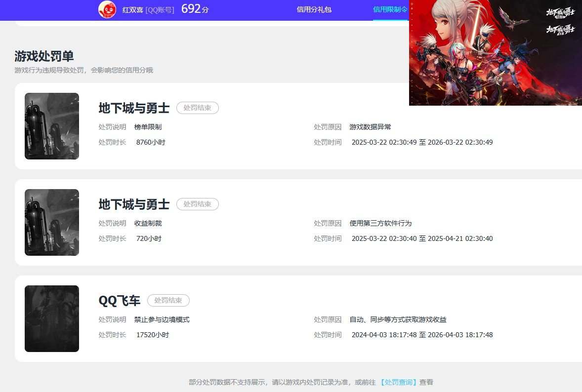The height and width of the screenshot is (392, 582).
Task: Click the QQ飞车 title
Action: 120,300
